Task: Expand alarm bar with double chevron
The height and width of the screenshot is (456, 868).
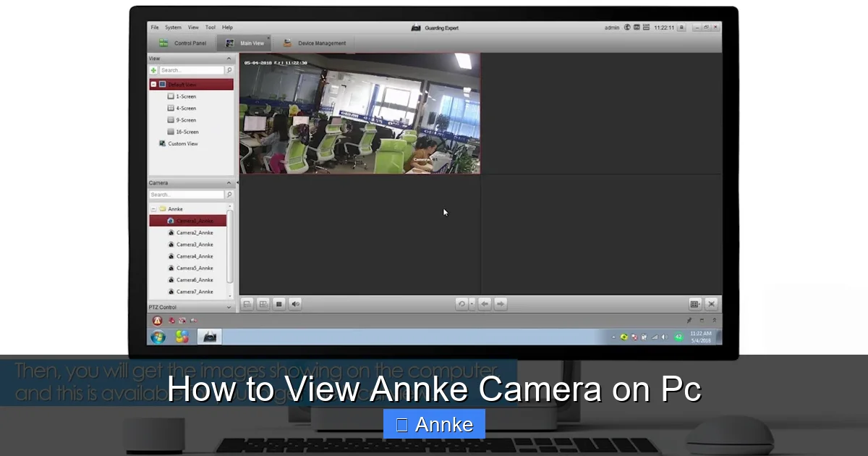Action: pos(714,321)
